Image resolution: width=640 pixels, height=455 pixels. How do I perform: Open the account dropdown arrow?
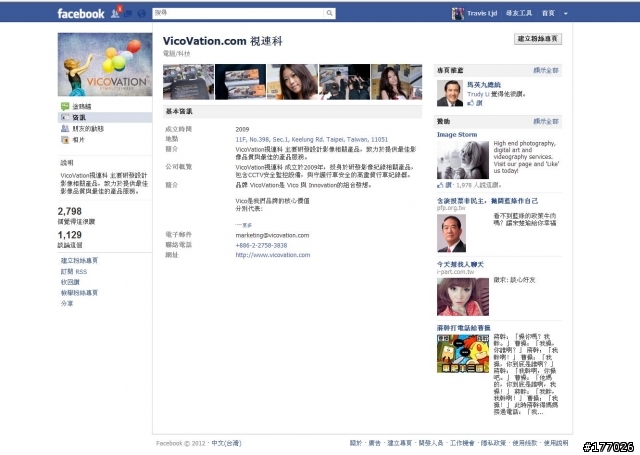click(x=566, y=13)
